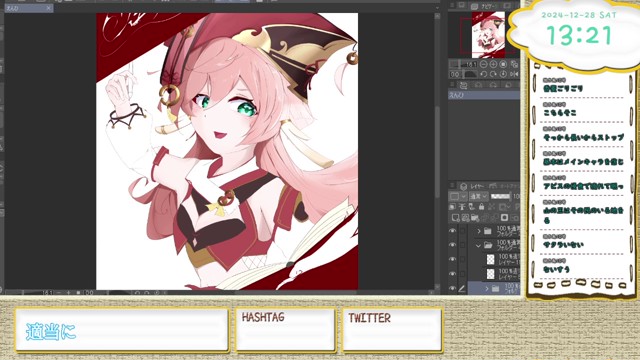The width and height of the screenshot is (640, 360).
Task: Click the Navigator fit-to-screen button
Action: [514, 64]
